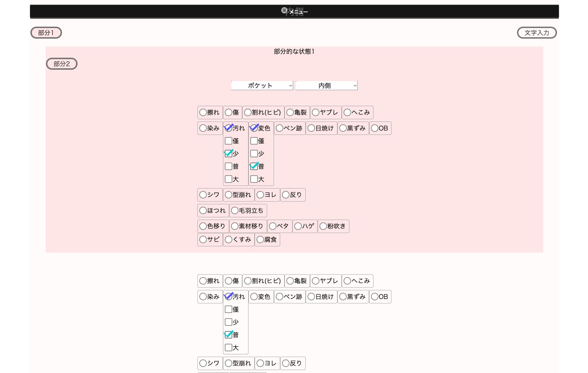This screenshot has width=588, height=373.
Task: Expand the ポケット dropdown
Action: (262, 85)
